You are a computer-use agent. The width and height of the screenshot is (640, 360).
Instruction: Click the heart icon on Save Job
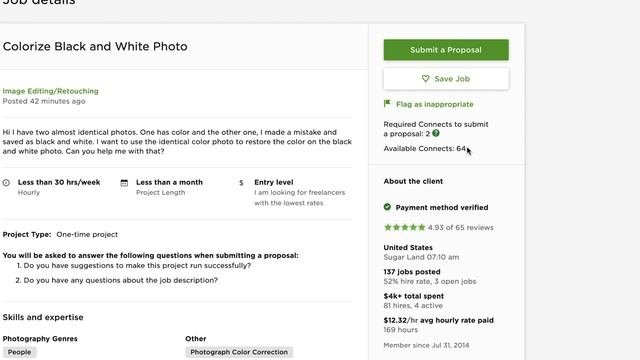pyautogui.click(x=425, y=78)
